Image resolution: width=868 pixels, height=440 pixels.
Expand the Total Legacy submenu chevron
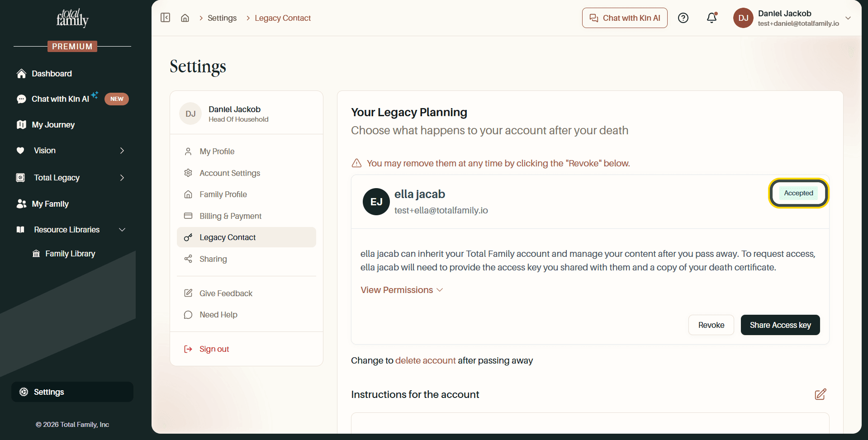[x=122, y=178]
